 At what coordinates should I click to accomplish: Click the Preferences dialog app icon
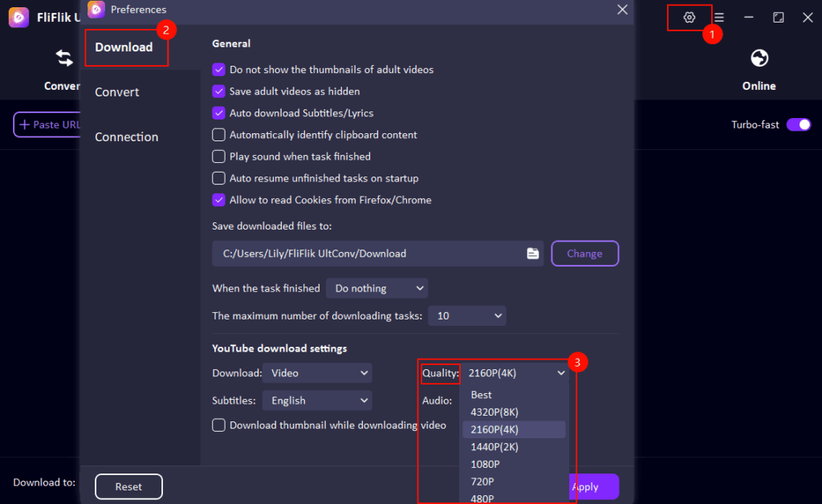coord(96,10)
